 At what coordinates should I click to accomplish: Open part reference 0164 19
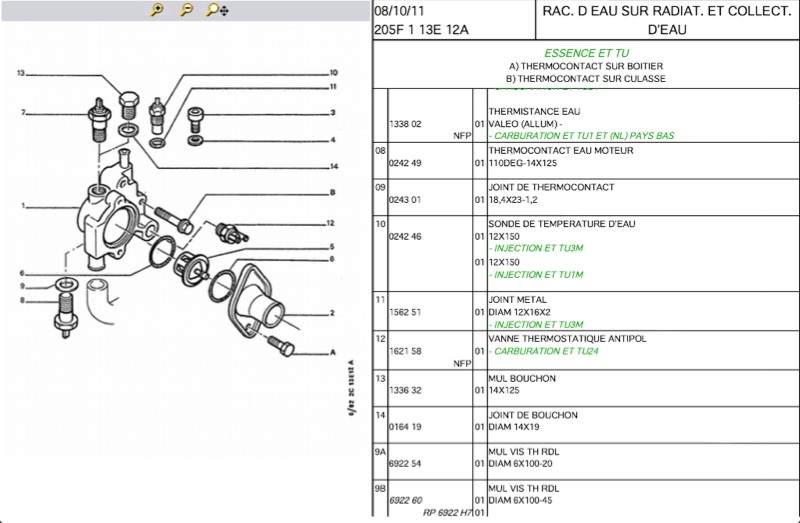pyautogui.click(x=405, y=427)
